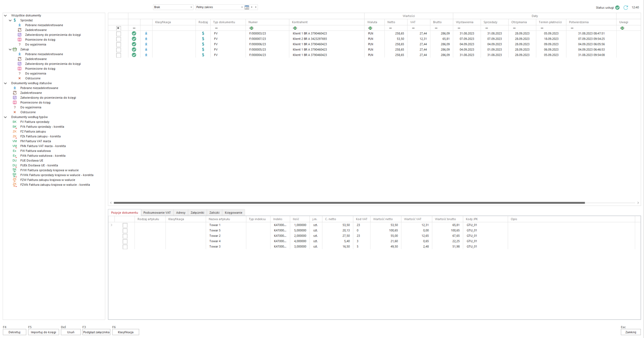
Task: Sort items by Nazwa artykułu column header
Action: (x=226, y=219)
